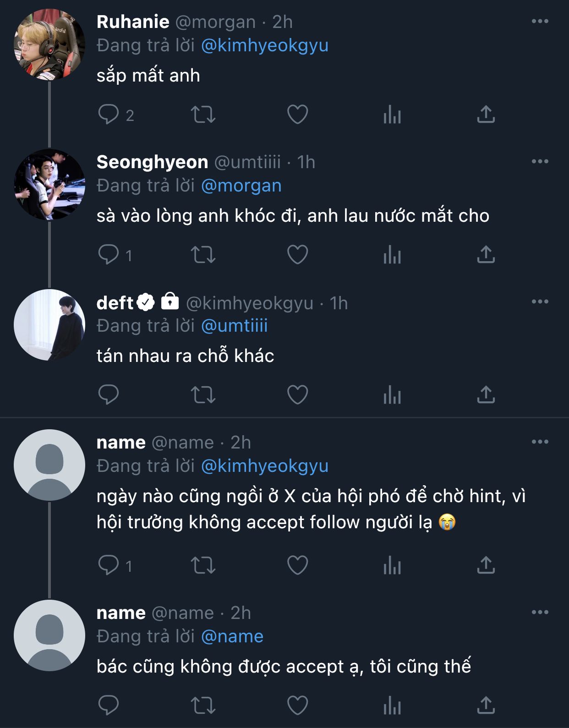View analytics on Ruhanie's tweet

(x=392, y=115)
